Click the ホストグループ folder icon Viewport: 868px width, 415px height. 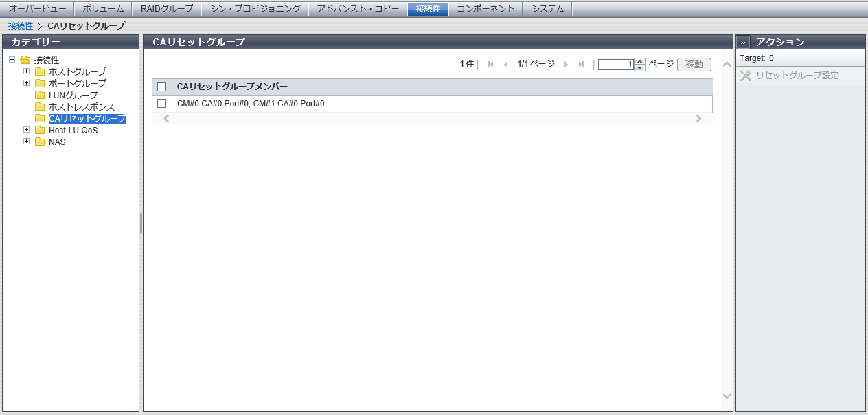[x=40, y=71]
